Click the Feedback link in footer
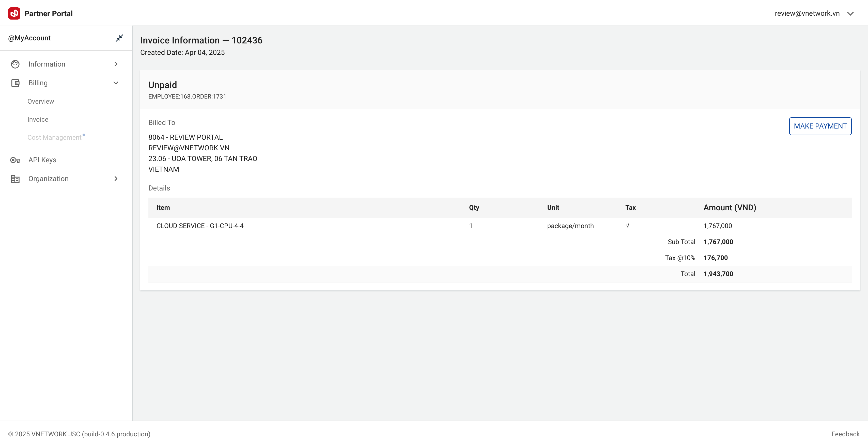 pyautogui.click(x=845, y=434)
